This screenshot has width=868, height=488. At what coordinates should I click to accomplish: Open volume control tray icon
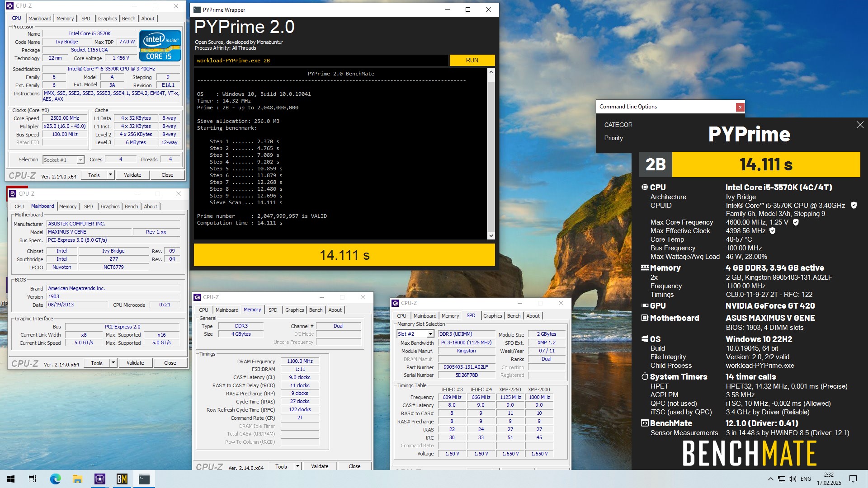tap(793, 479)
